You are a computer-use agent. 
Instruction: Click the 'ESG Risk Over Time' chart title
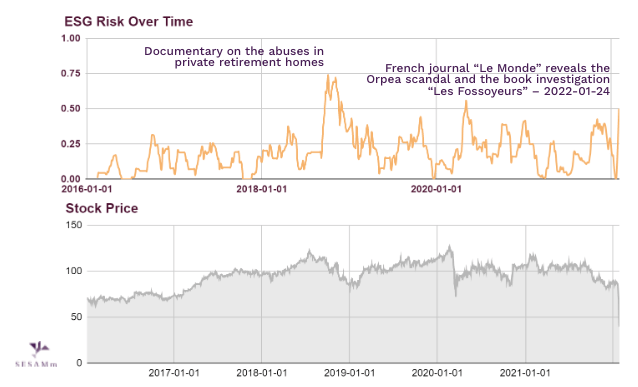coord(129,22)
